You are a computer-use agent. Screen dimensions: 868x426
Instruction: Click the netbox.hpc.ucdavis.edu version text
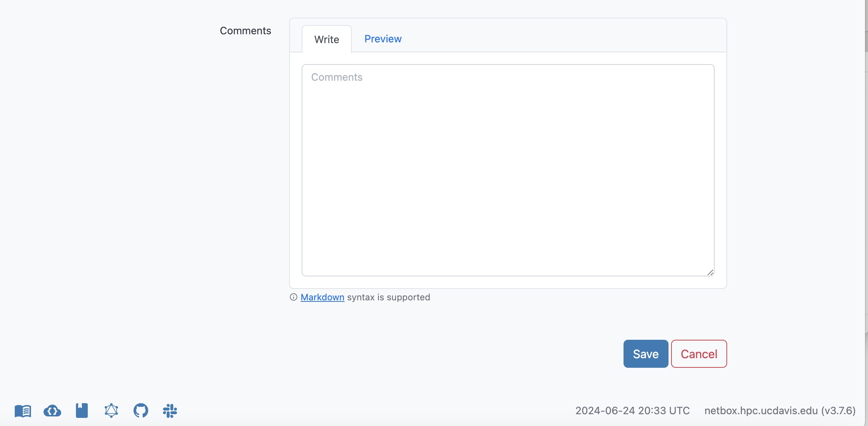(780, 411)
